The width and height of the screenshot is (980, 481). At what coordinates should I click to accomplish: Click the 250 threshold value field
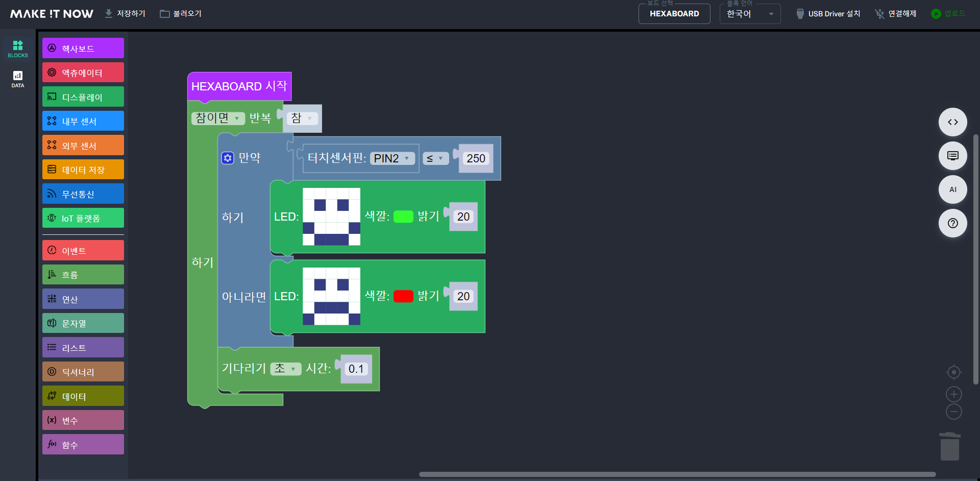click(x=476, y=158)
